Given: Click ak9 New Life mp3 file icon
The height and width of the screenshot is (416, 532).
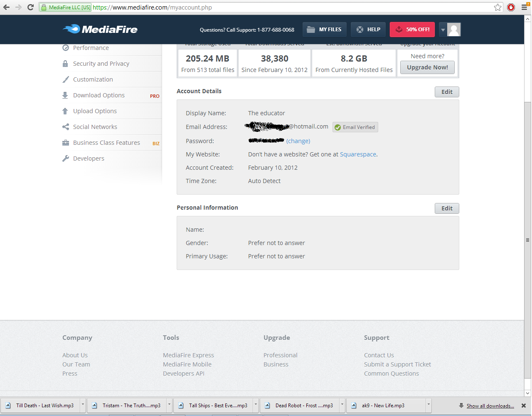Looking at the screenshot, I should [x=354, y=406].
